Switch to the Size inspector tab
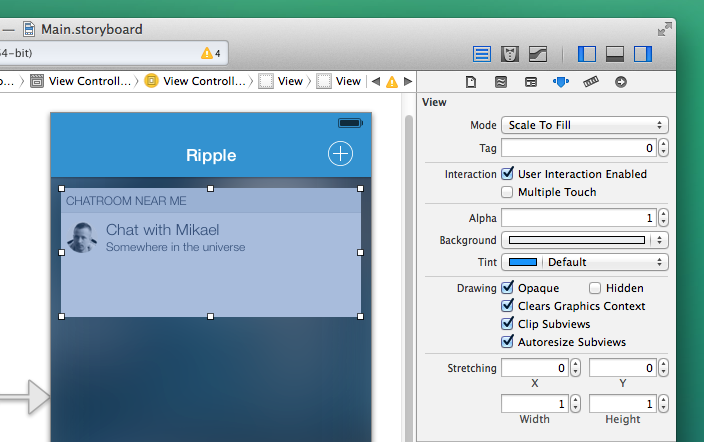Screen dimensions: 704x442 (590, 82)
